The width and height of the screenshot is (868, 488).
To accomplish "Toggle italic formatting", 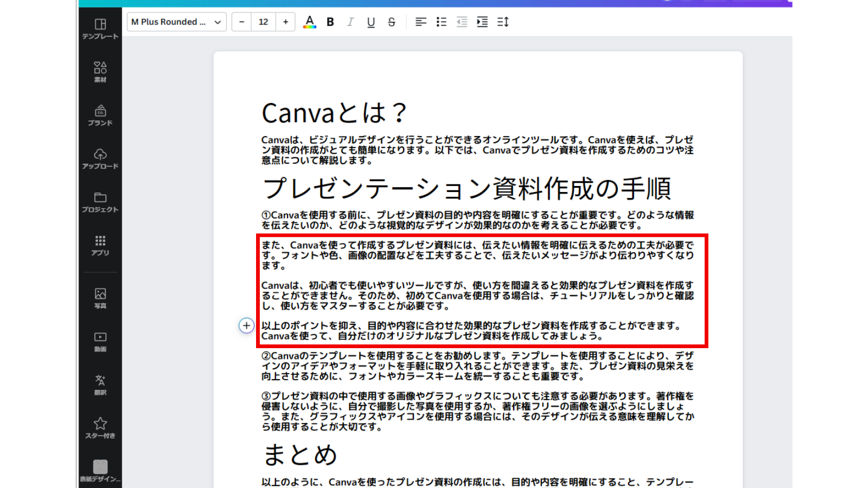I will [350, 22].
